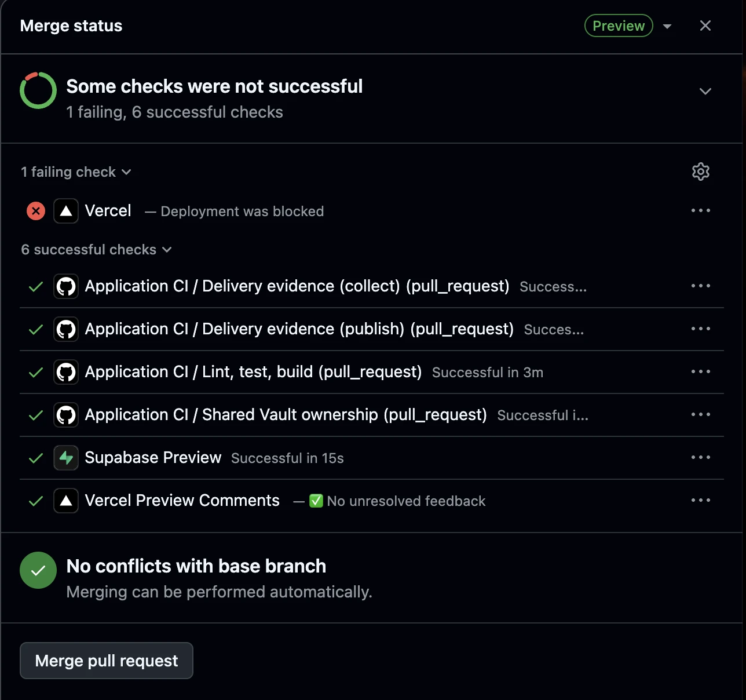Open more options for Delivery evidence (collect)
The height and width of the screenshot is (700, 746).
point(701,286)
